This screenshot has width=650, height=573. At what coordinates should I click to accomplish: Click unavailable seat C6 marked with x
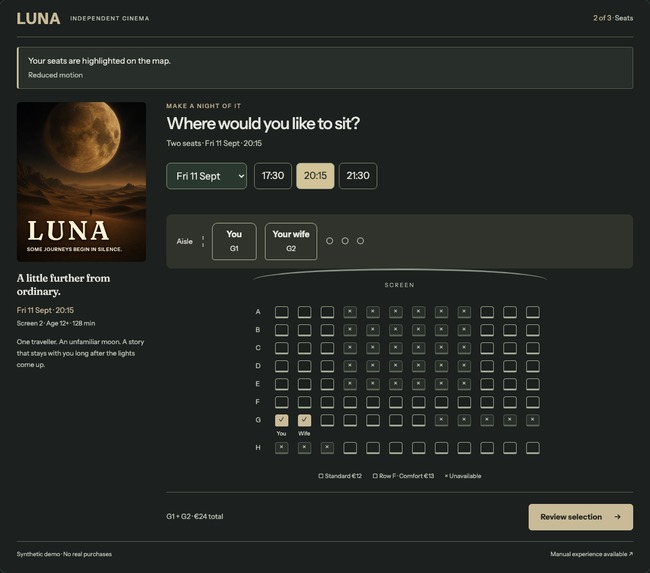tap(395, 348)
